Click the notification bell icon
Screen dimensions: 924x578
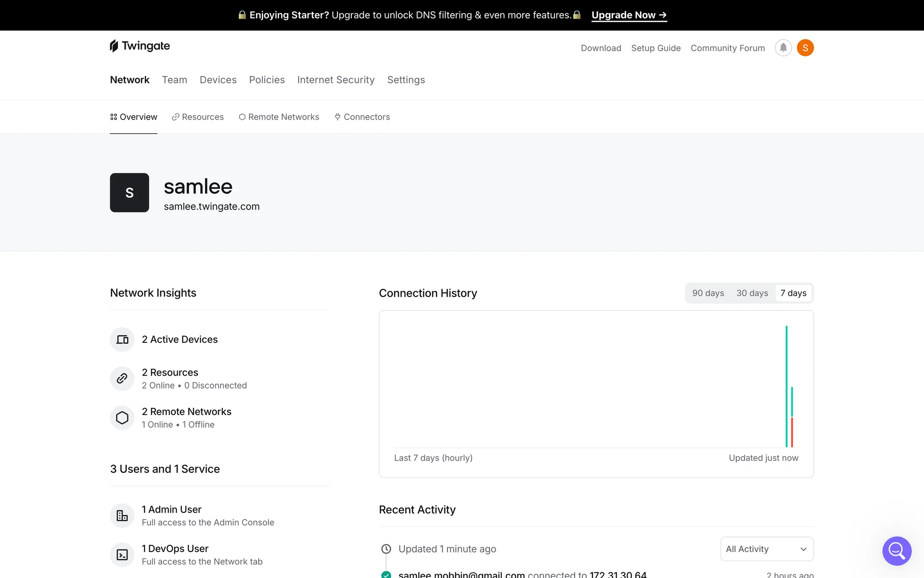tap(783, 48)
